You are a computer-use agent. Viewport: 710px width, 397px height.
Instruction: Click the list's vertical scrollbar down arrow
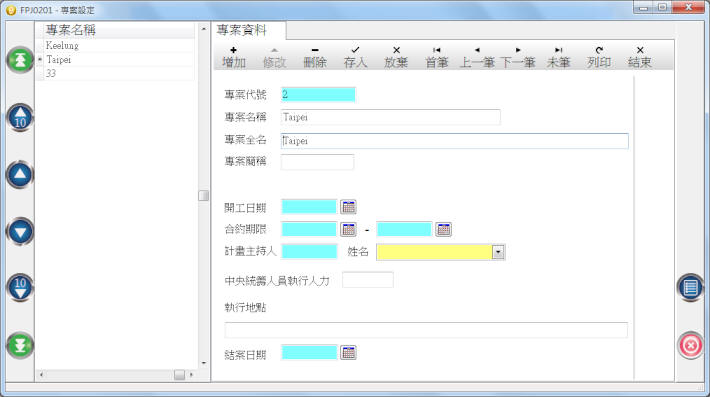click(x=204, y=363)
